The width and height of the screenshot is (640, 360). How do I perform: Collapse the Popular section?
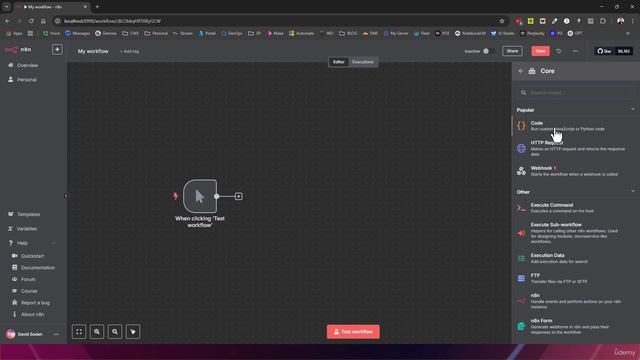tap(633, 109)
